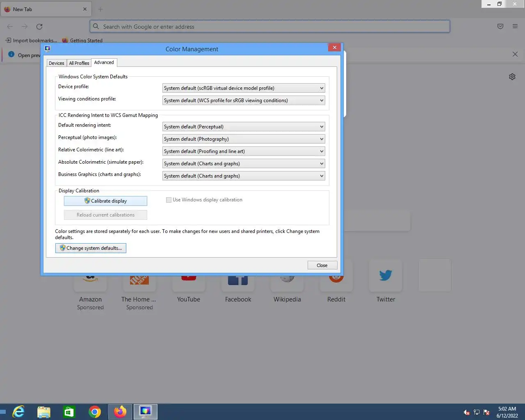The image size is (525, 420).
Task: Toggle Use Windows display calibration checkbox
Action: (x=169, y=200)
